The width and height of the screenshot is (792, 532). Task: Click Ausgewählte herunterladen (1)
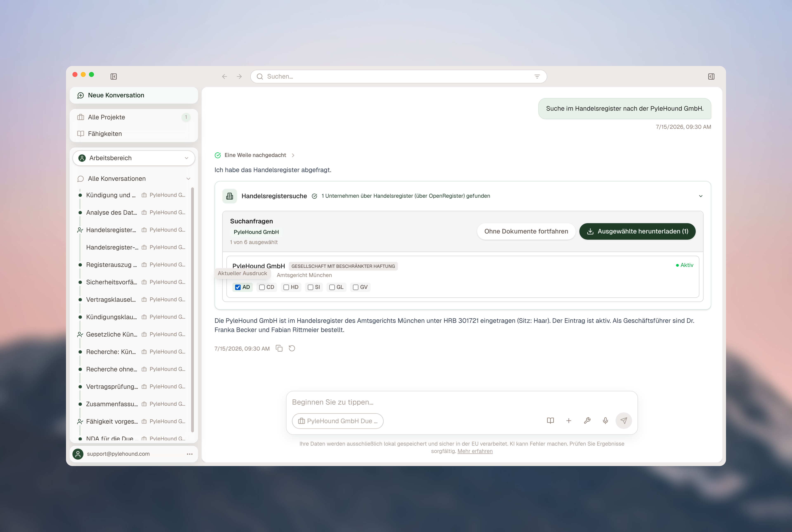click(x=637, y=231)
